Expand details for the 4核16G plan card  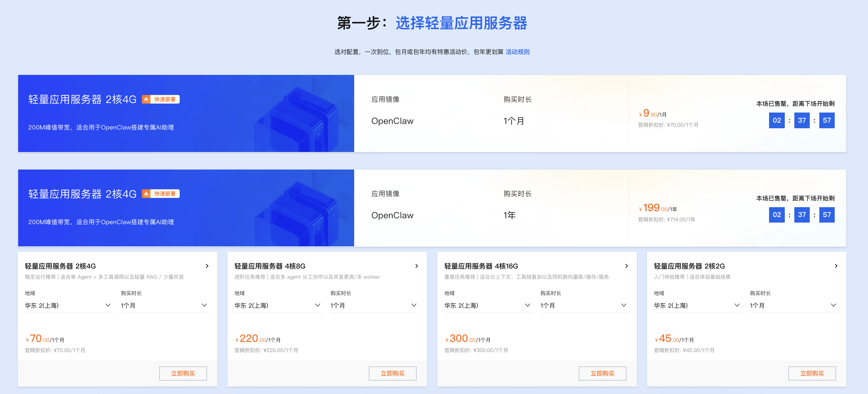(626, 266)
